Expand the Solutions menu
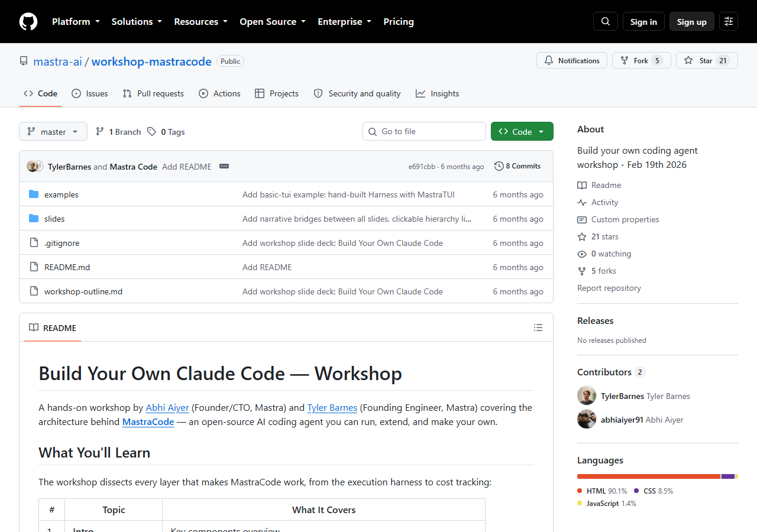The width and height of the screenshot is (757, 532). click(137, 22)
